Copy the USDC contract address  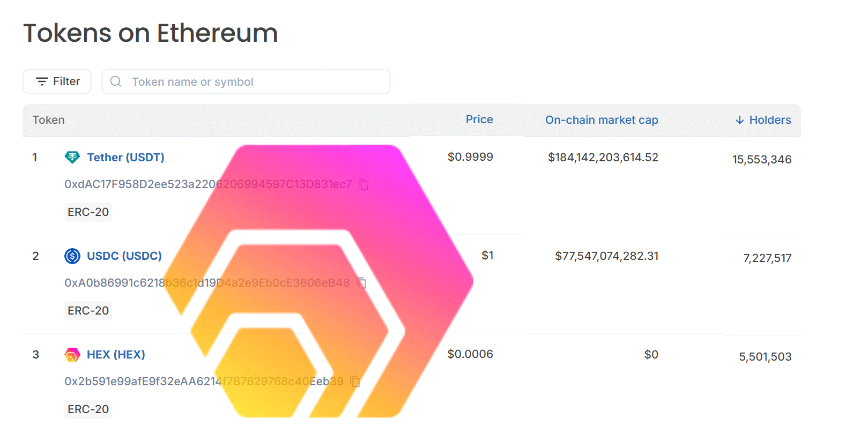point(362,283)
